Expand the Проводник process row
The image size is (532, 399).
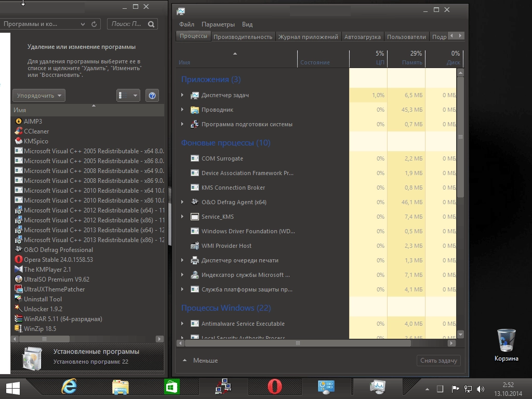(182, 110)
